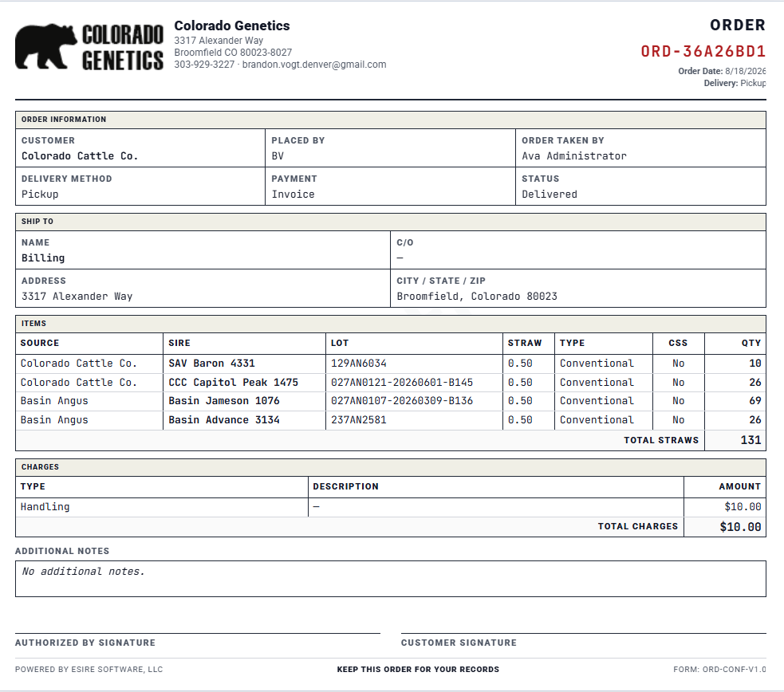
Task: Click the Placed By value BV
Action: pos(278,156)
